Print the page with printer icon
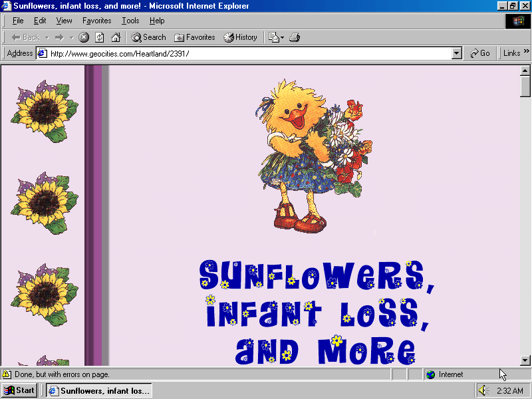532x399 pixels. [295, 37]
